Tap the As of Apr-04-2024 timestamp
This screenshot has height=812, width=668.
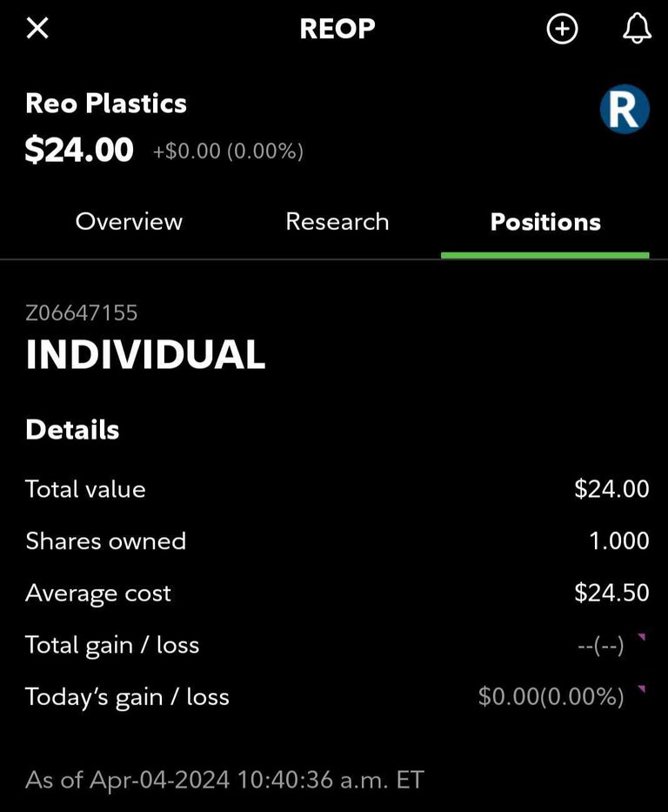(224, 780)
